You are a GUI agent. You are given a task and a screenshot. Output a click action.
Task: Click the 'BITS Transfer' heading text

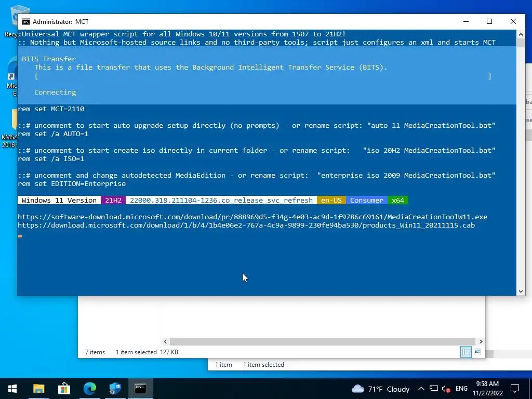click(x=49, y=59)
